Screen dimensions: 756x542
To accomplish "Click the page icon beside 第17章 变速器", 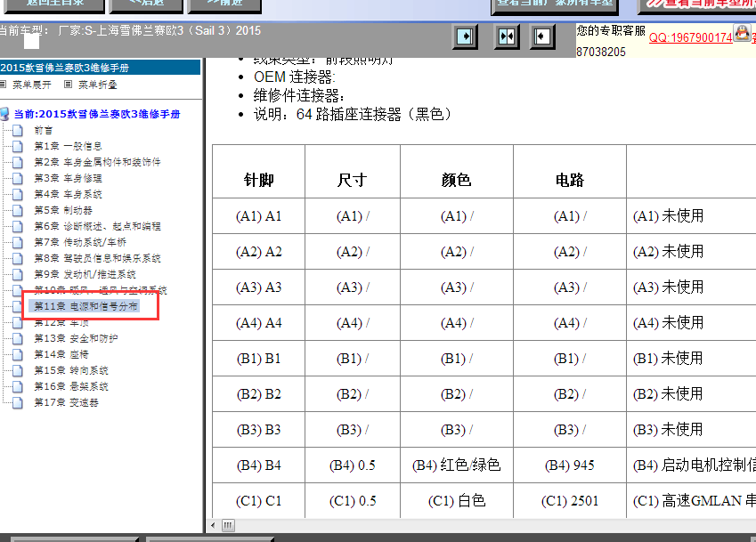I will [x=17, y=402].
